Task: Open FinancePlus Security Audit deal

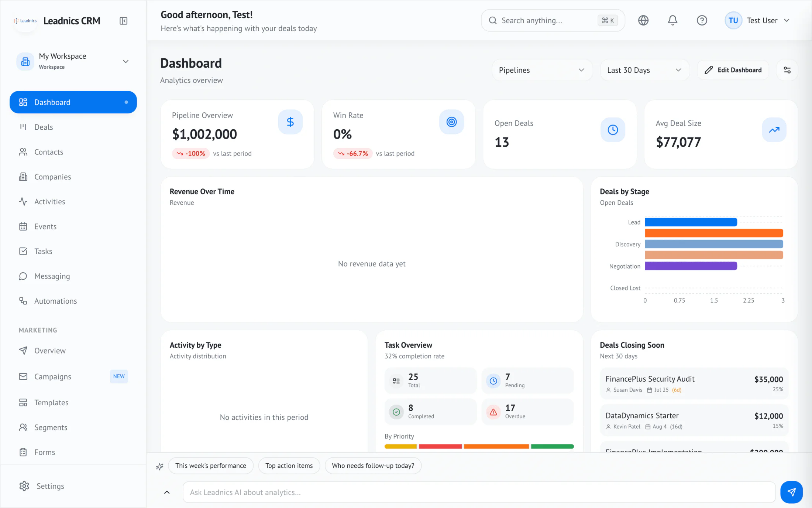Action: coord(694,383)
